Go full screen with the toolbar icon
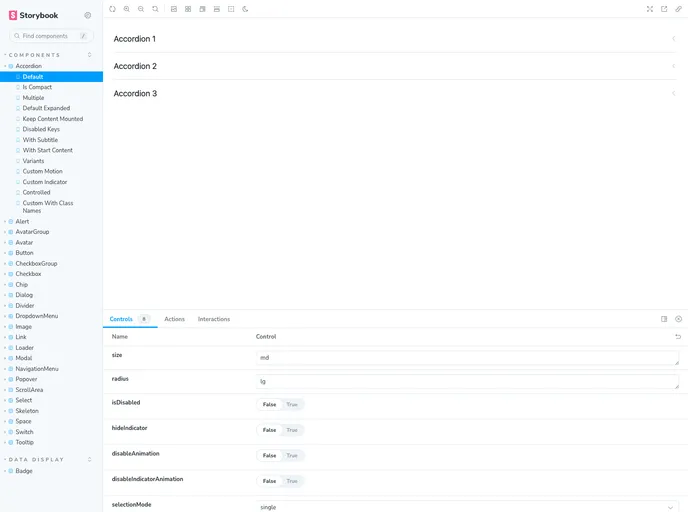 coord(650,9)
